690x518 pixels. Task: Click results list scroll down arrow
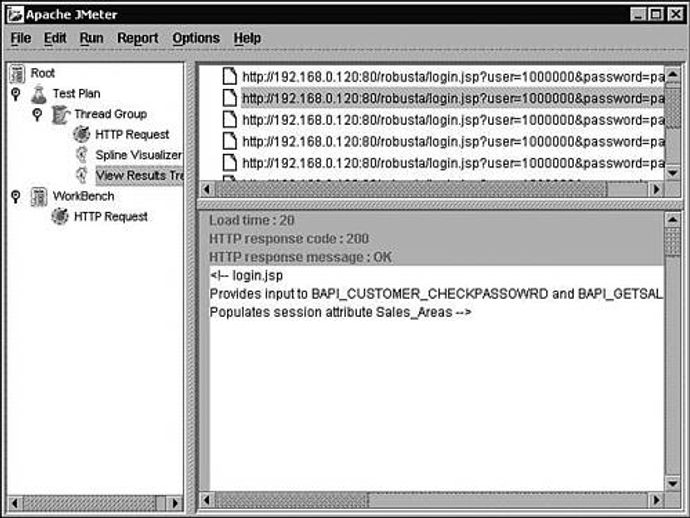(672, 173)
